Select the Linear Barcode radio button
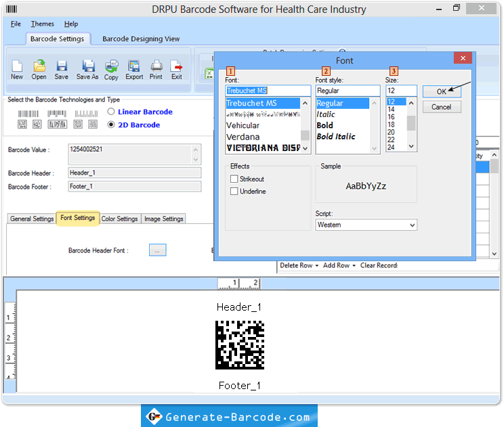 (111, 112)
